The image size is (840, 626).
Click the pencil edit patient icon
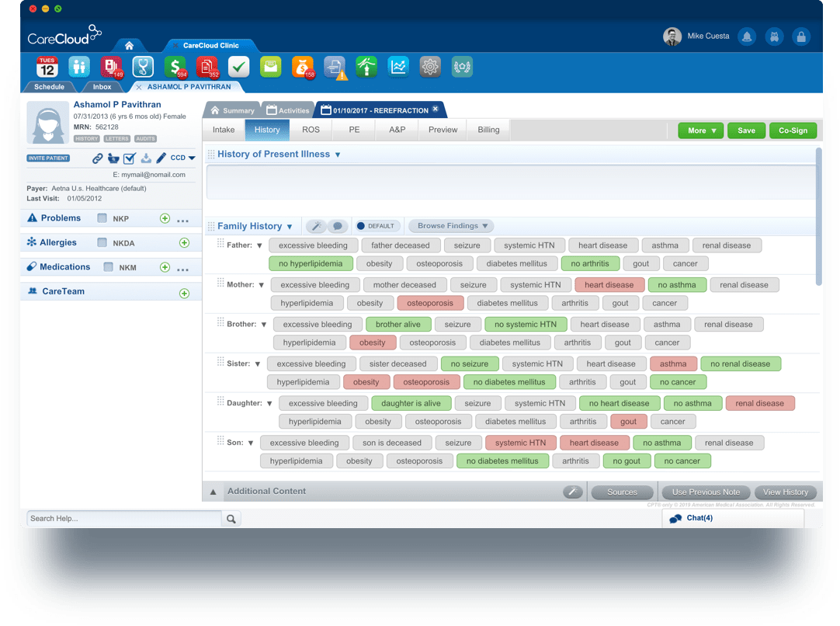coord(161,158)
